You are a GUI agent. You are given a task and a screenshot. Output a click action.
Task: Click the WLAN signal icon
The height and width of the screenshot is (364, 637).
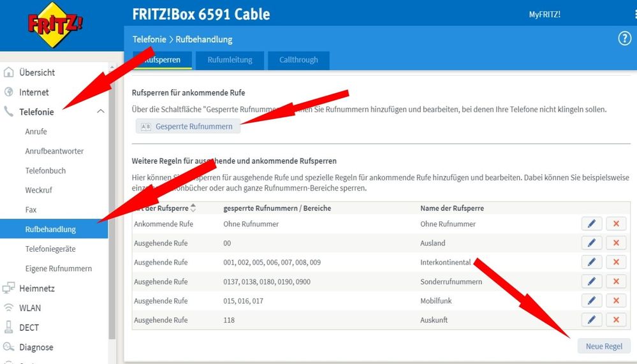8,307
